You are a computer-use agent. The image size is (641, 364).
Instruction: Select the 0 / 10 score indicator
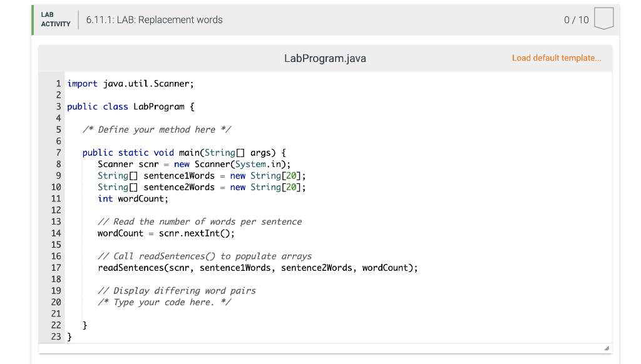577,19
